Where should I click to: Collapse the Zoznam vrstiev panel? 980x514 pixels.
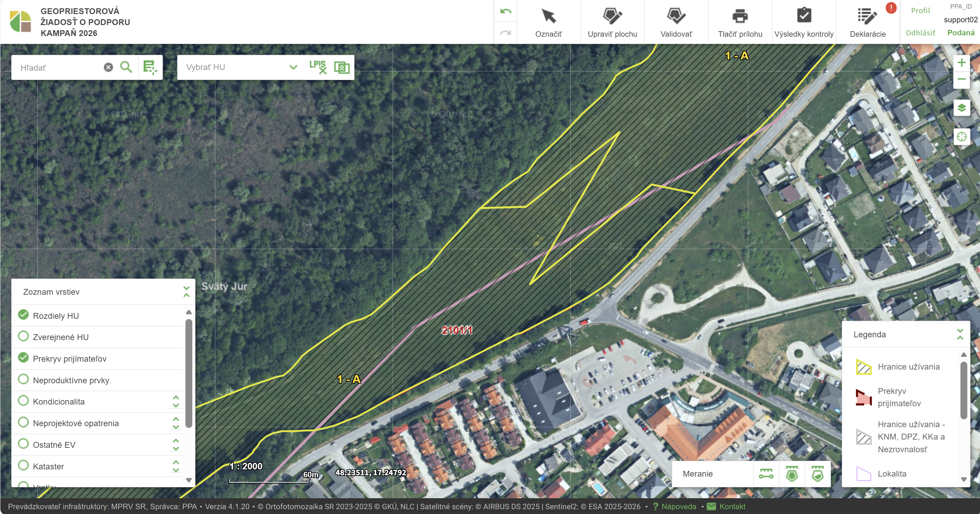pos(186,292)
